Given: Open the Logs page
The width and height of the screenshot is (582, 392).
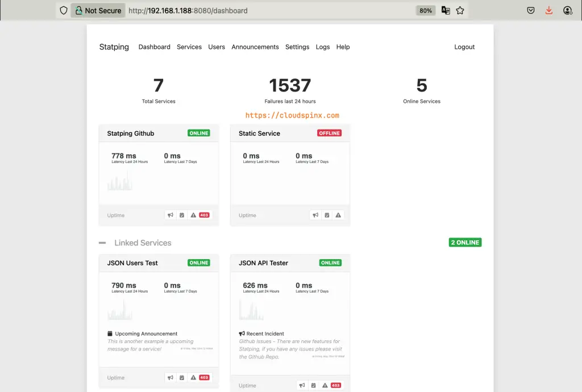Looking at the screenshot, I should [x=322, y=47].
